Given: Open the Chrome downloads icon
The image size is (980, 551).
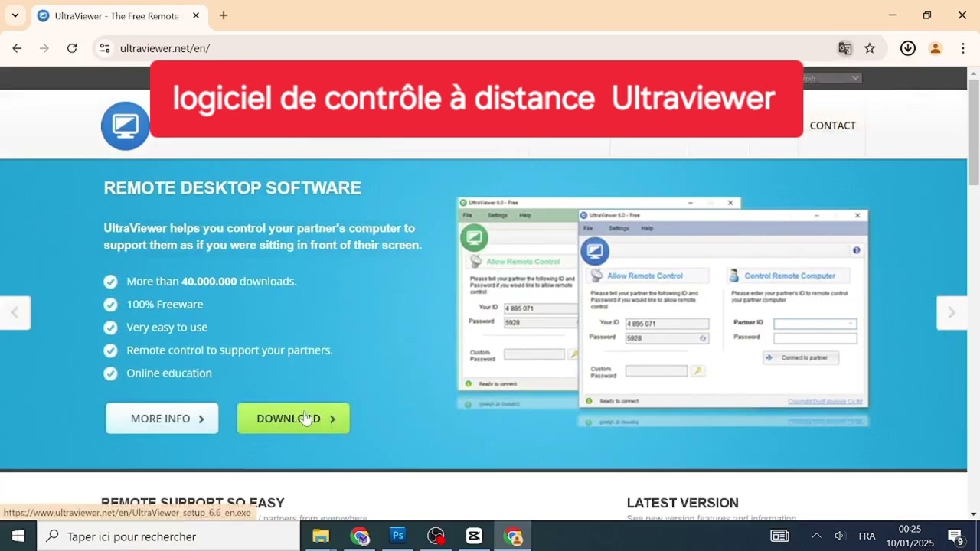Looking at the screenshot, I should click(908, 48).
